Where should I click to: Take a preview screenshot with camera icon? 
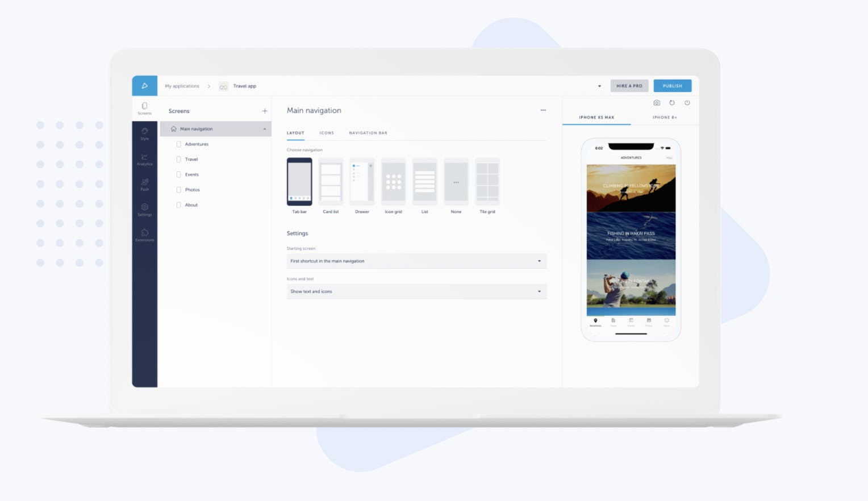tap(657, 103)
